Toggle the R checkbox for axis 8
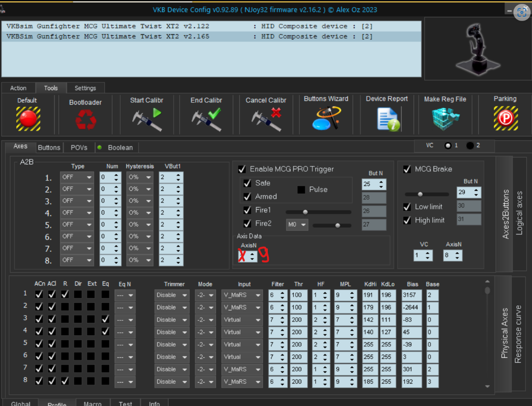Image resolution: width=532 pixels, height=406 pixels. [x=65, y=381]
